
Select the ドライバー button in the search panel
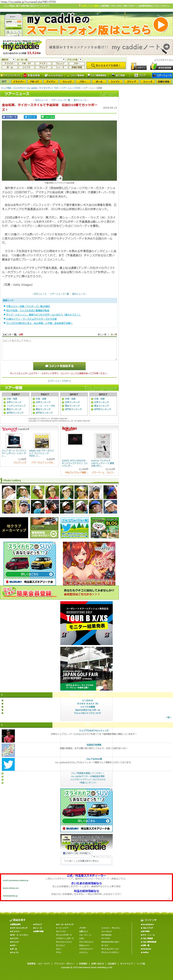point(10,64)
